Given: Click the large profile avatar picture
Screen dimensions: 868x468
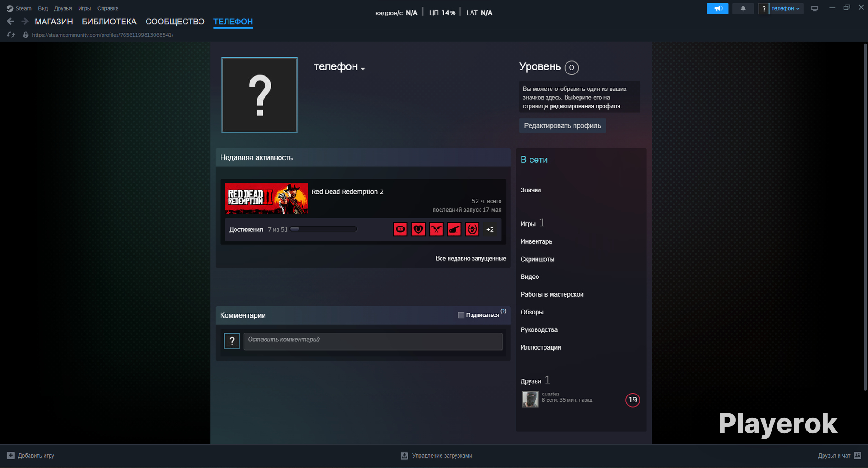Looking at the screenshot, I should tap(259, 95).
